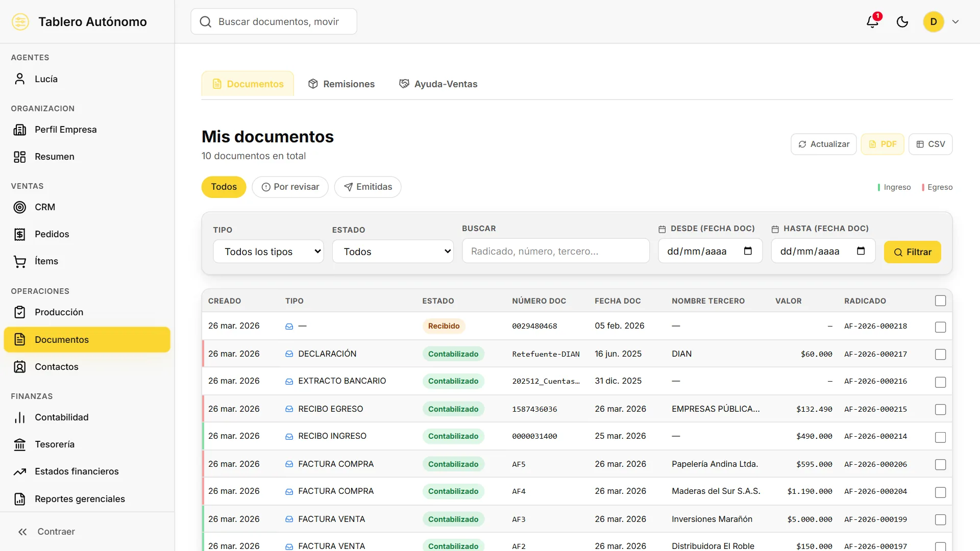The height and width of the screenshot is (551, 980).
Task: Select the Todos filter pill
Action: pos(224,187)
